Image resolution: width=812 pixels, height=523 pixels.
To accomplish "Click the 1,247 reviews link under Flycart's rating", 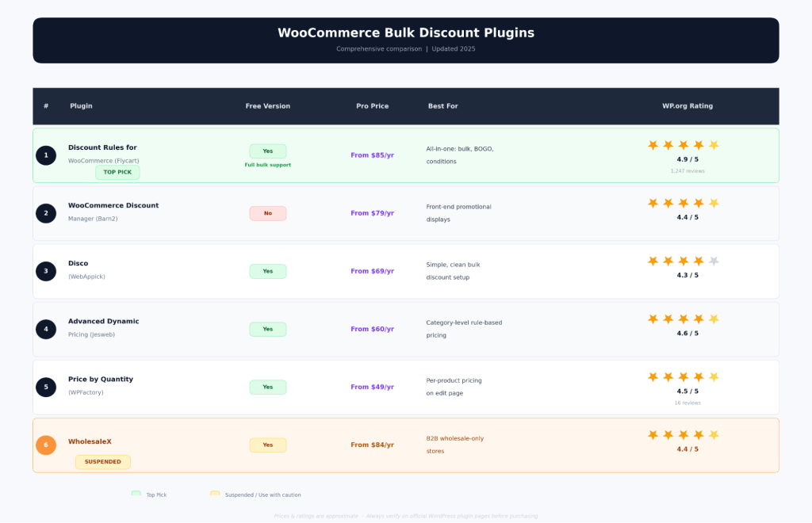I will [687, 170].
